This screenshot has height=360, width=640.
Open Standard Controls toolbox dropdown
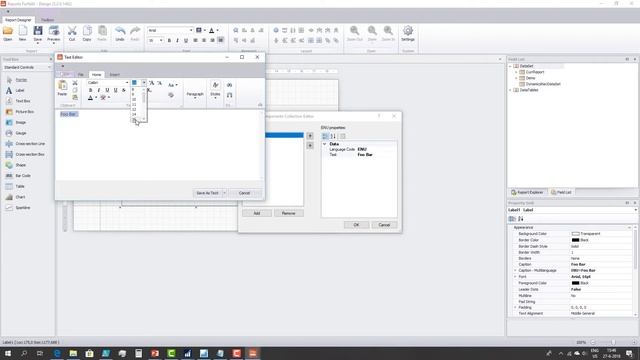(x=49, y=67)
